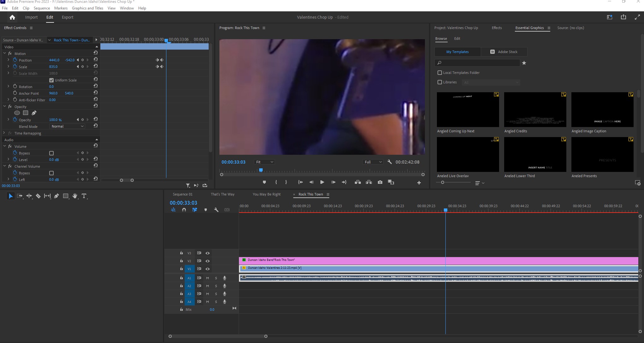Screen dimensions: 644x343
Task: Select the Text tool in the toolbar
Action: (x=84, y=196)
